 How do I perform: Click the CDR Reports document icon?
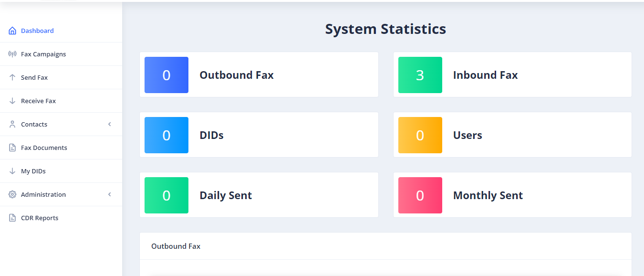click(12, 218)
